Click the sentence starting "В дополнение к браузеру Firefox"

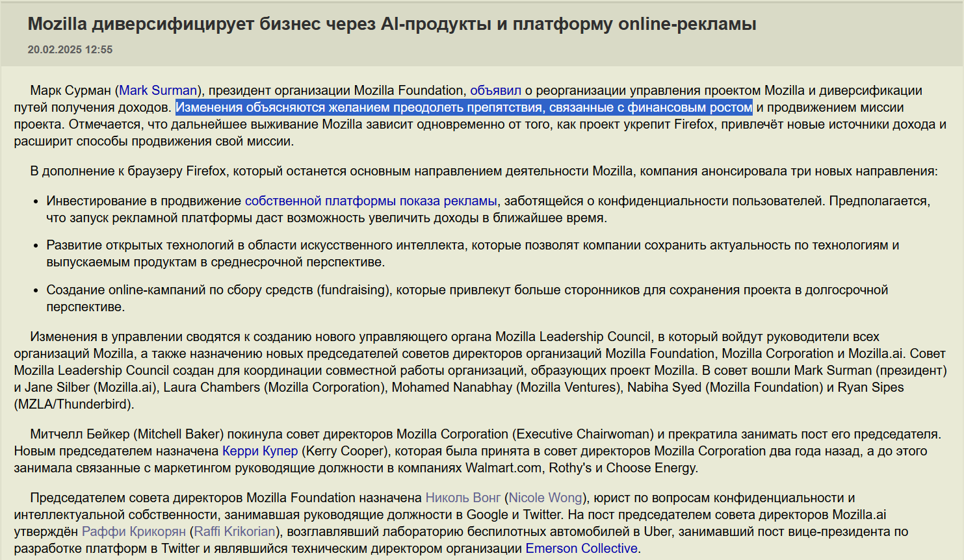pyautogui.click(x=484, y=171)
